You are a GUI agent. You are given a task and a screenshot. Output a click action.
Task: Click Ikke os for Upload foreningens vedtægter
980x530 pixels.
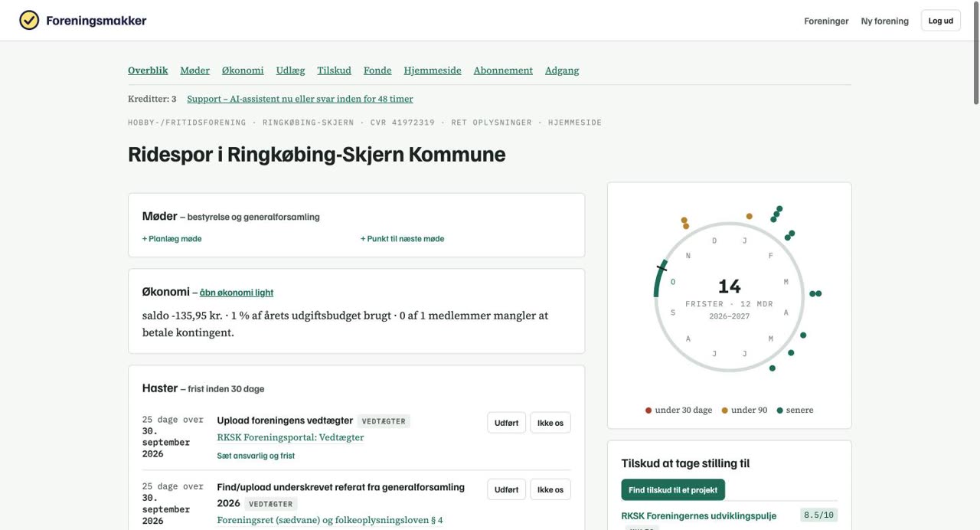click(550, 423)
